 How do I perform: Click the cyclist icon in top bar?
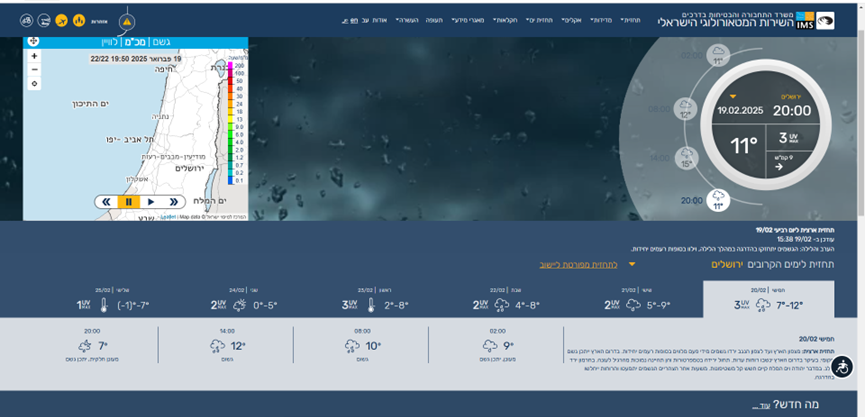[x=27, y=20]
